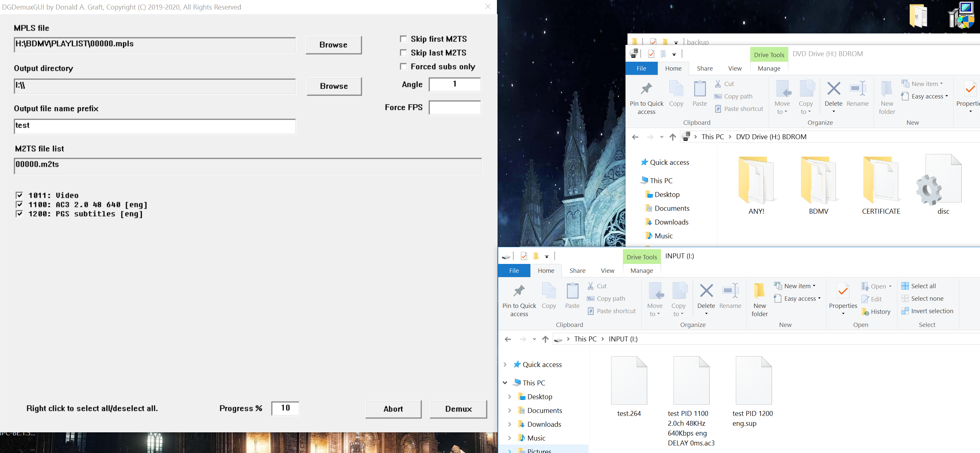This screenshot has width=980, height=453.
Task: Click the Output file name prefix field
Action: click(x=155, y=126)
